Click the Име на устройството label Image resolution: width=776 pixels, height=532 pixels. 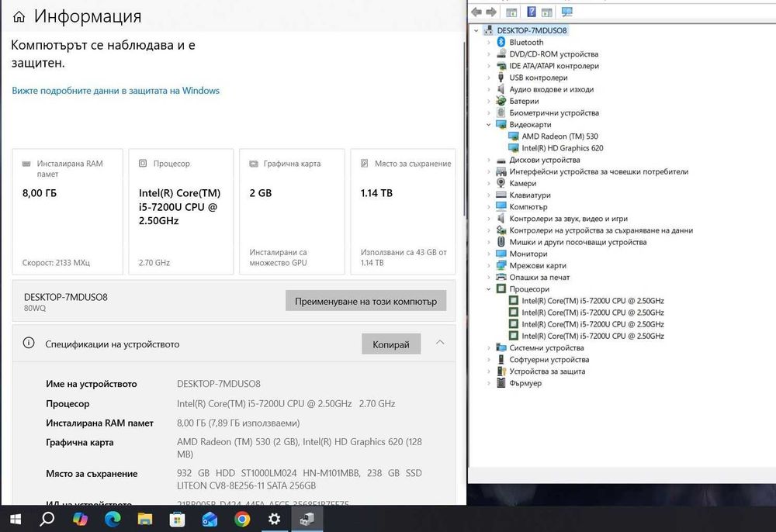(x=92, y=384)
